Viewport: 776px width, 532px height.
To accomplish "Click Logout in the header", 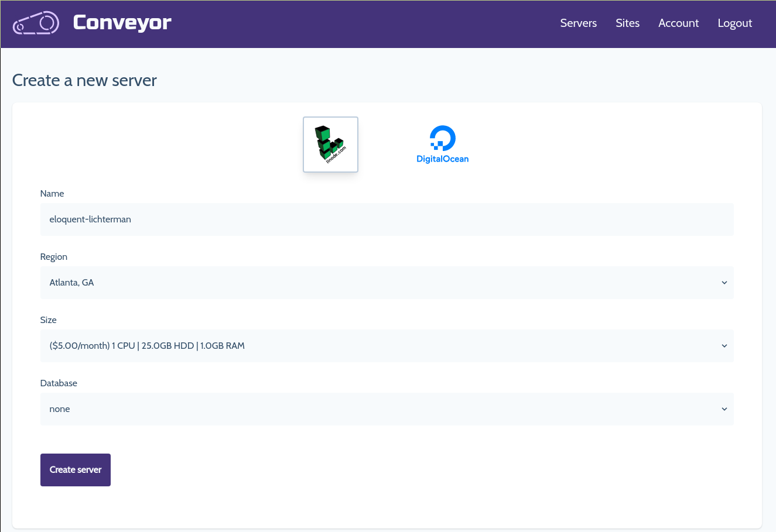I will [734, 23].
